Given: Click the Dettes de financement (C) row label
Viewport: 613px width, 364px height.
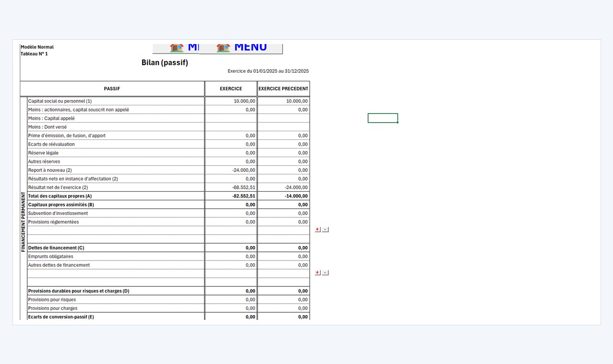Looking at the screenshot, I should [x=56, y=248].
